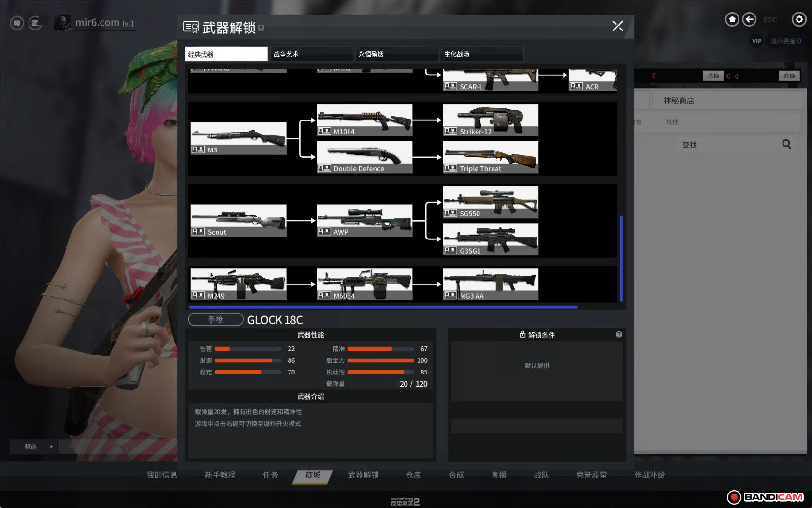Select the AWP sniper rifle thumbnail
The image size is (812, 508).
364,220
